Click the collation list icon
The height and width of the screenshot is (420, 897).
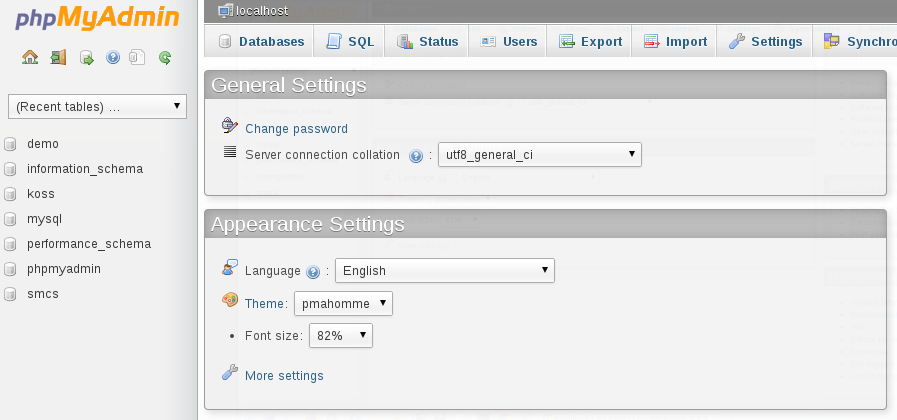[230, 152]
